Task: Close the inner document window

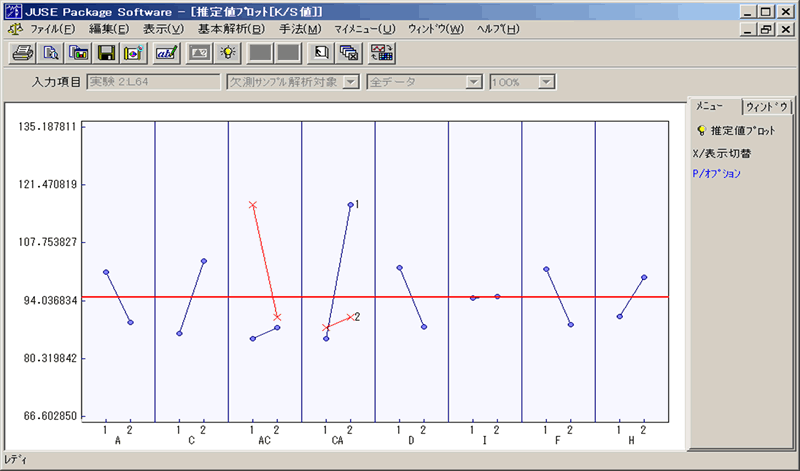Action: [786, 30]
